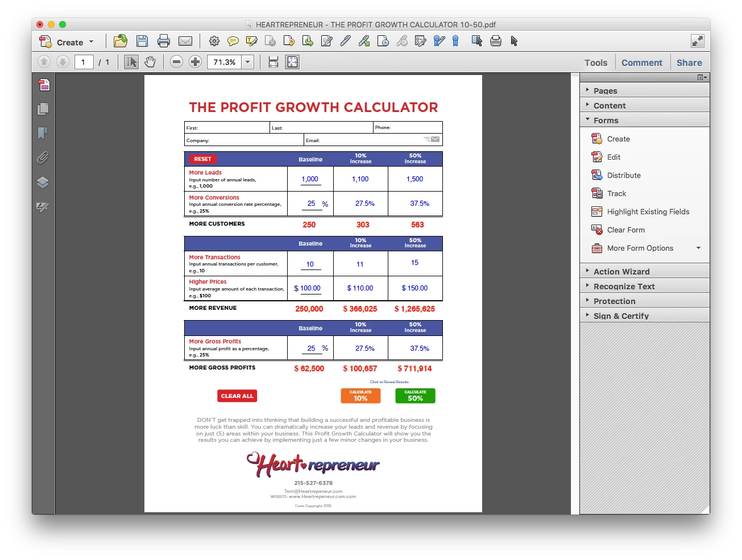
Task: Click the green CALCULATE 50% button
Action: 415,396
